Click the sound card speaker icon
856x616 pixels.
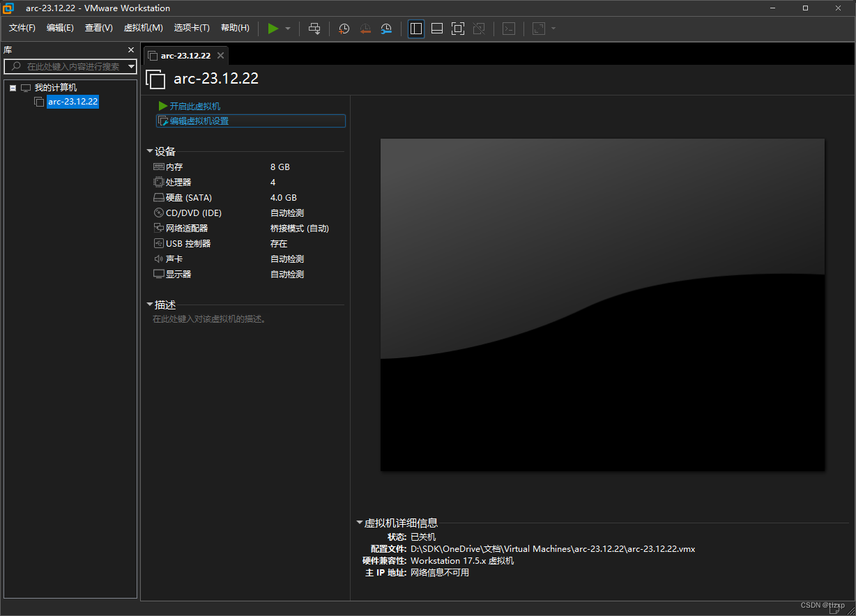tap(158, 259)
